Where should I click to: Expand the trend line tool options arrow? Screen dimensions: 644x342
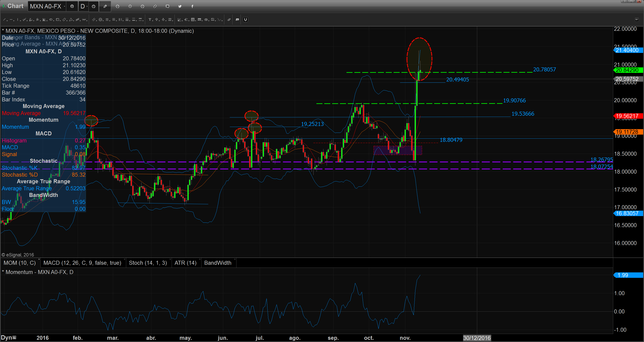coord(7,21)
